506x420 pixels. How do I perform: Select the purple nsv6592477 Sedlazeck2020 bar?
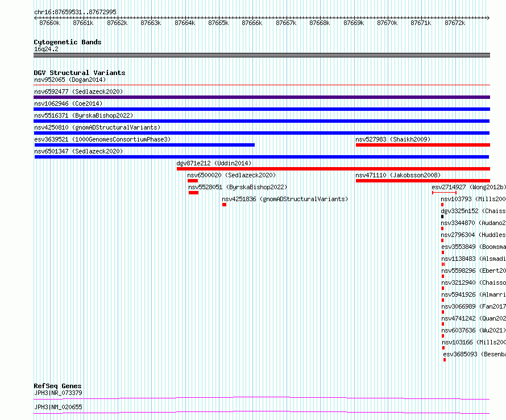262,97
